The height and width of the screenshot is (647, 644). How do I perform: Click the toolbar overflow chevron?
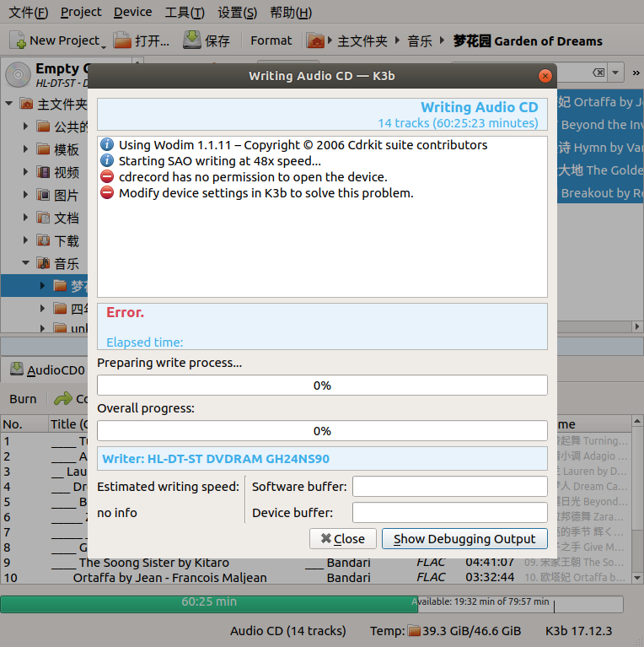[x=636, y=73]
